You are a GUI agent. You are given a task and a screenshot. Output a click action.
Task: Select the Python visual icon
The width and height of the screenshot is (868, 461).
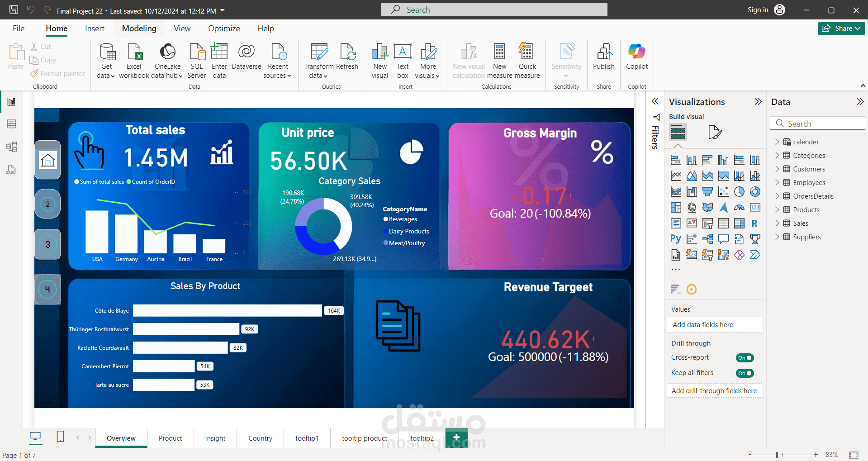(676, 239)
